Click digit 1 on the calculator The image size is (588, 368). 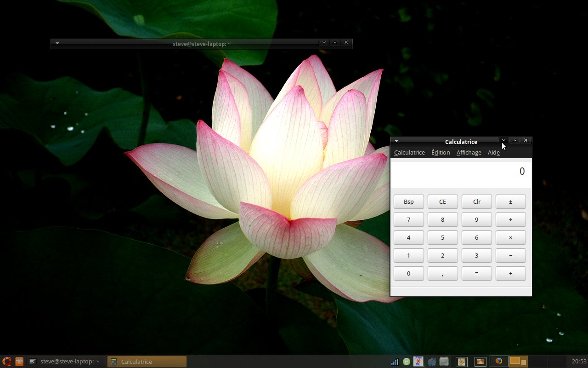[409, 255]
